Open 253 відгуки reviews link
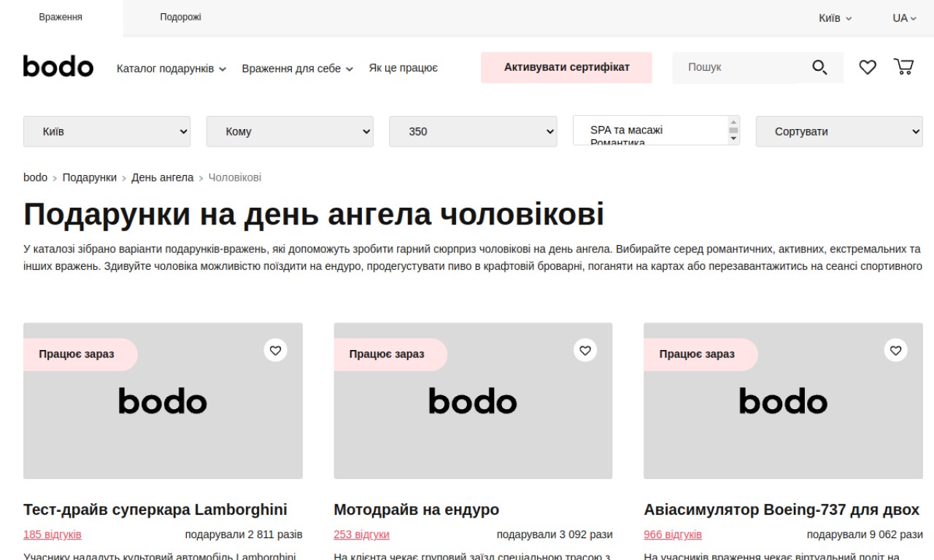 361,534
